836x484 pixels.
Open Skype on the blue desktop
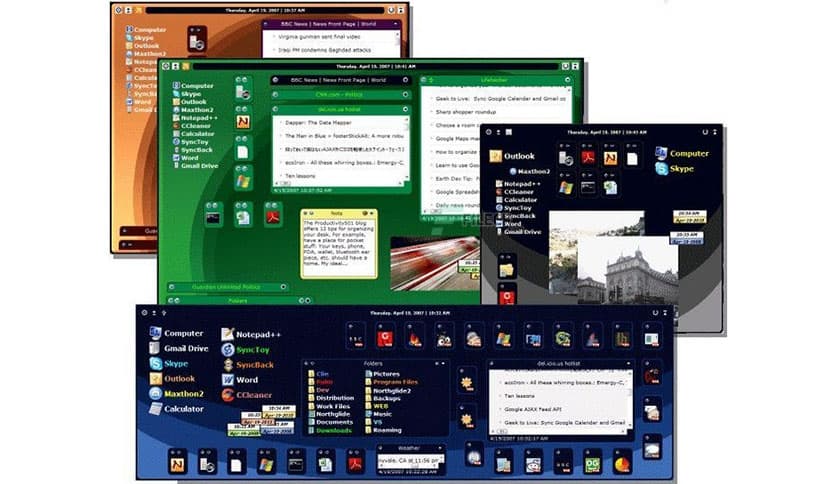[168, 364]
